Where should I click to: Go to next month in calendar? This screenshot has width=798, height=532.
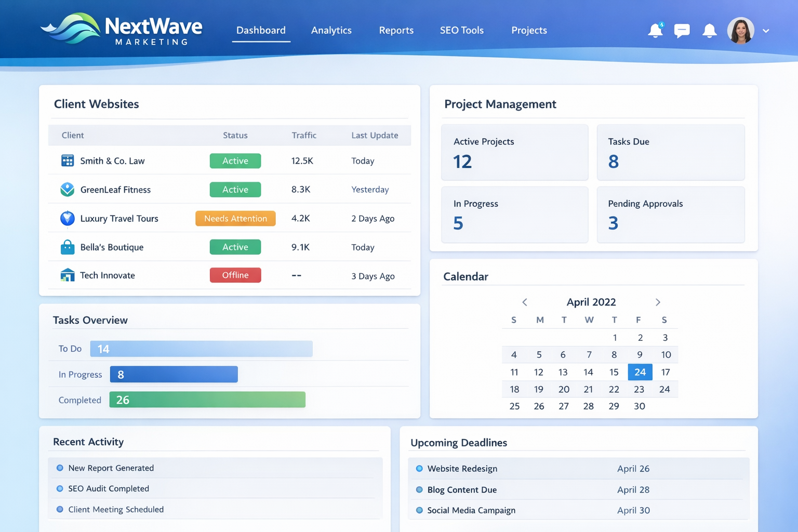(658, 302)
